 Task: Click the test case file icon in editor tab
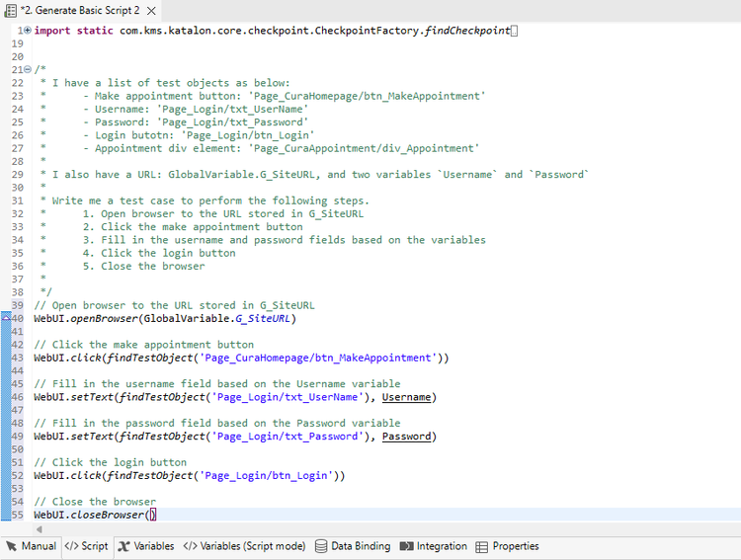[11, 11]
